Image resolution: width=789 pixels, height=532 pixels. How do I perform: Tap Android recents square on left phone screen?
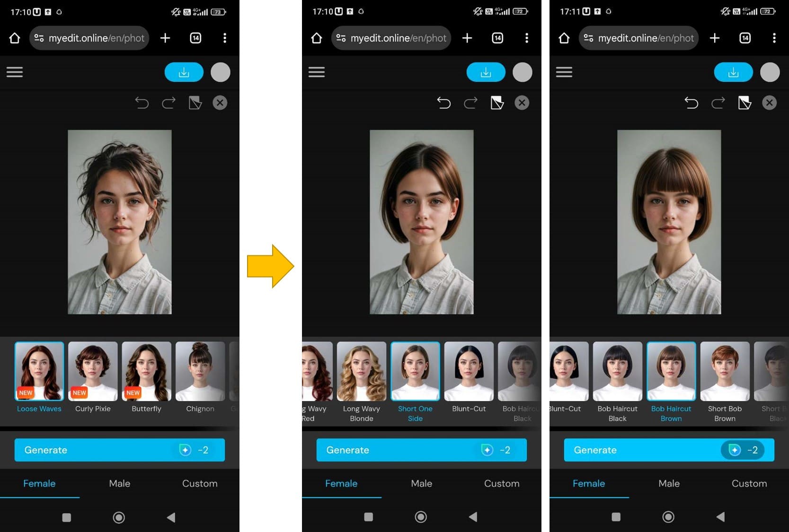pyautogui.click(x=67, y=517)
